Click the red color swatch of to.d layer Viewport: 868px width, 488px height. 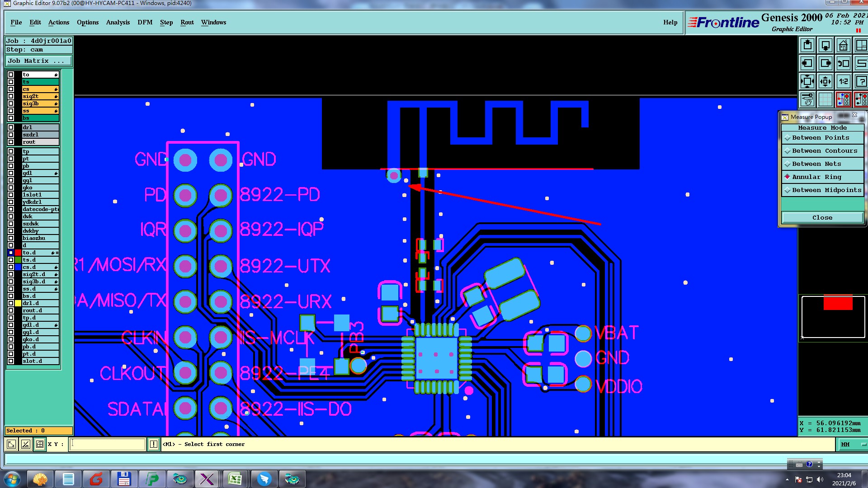coord(18,253)
